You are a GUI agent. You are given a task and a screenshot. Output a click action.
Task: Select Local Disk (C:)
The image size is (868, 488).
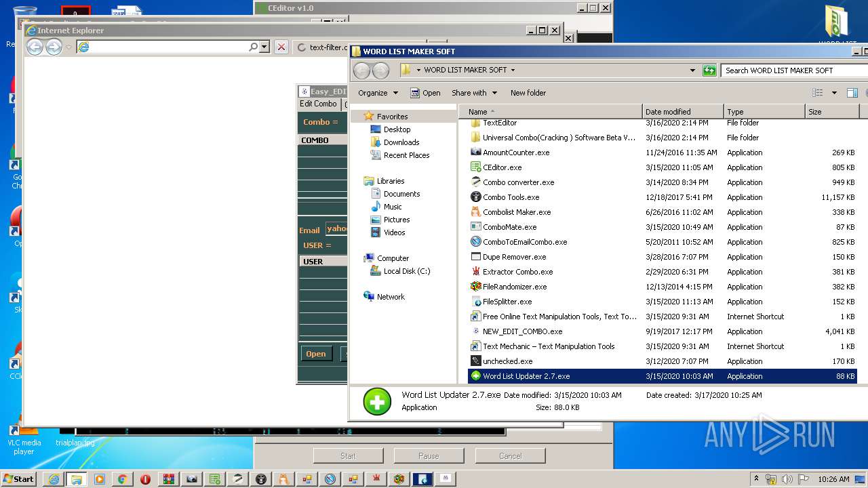pyautogui.click(x=406, y=271)
